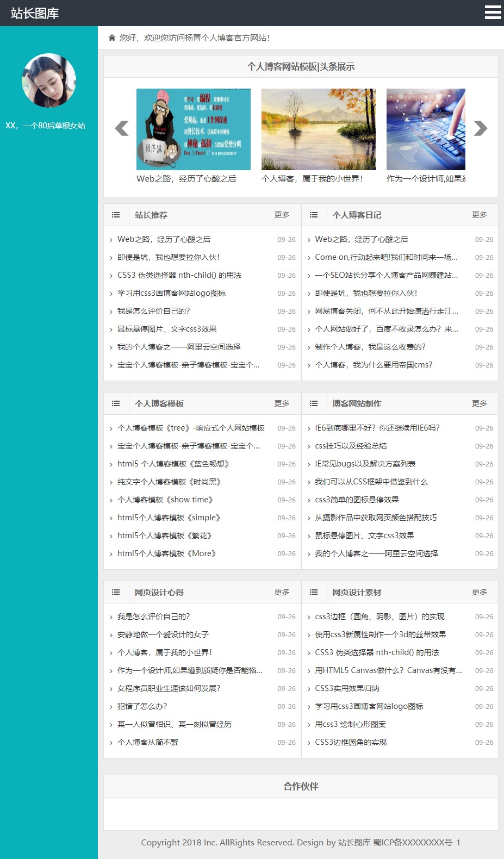This screenshot has width=504, height=859.
Task: Click list icon beside 个人博客日记
Action: (x=314, y=215)
